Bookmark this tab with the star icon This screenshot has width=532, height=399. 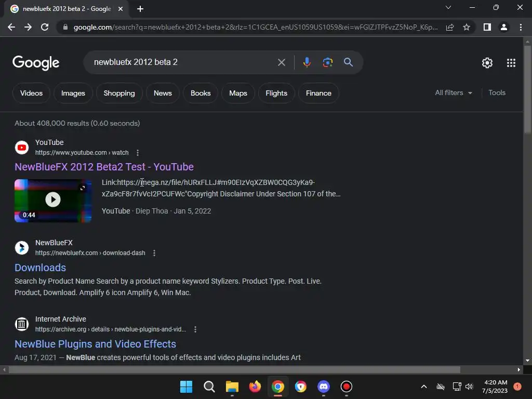tap(467, 27)
